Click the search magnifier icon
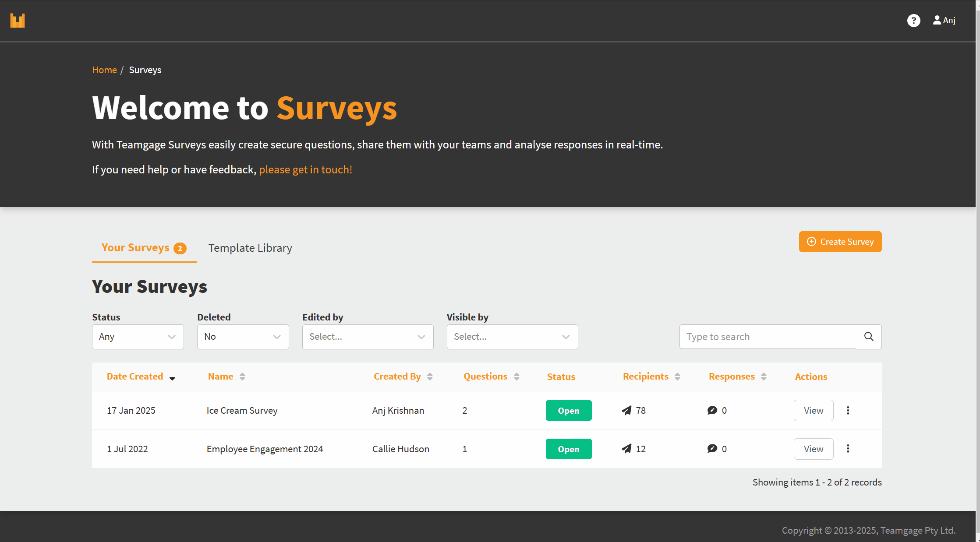 coord(869,337)
